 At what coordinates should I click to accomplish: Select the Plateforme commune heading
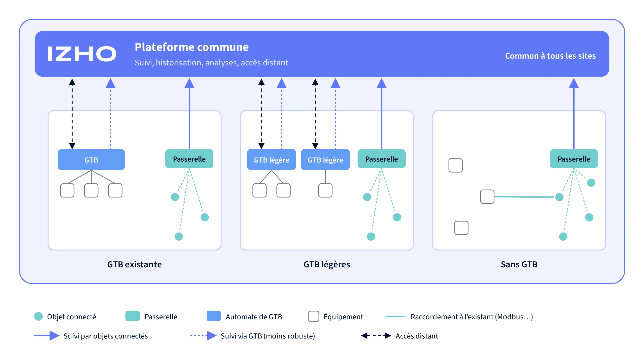(192, 47)
